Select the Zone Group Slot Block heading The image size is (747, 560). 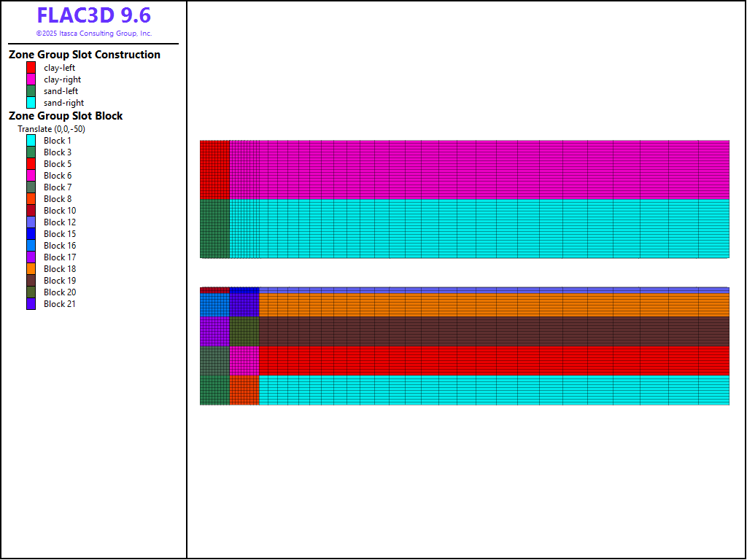[66, 116]
